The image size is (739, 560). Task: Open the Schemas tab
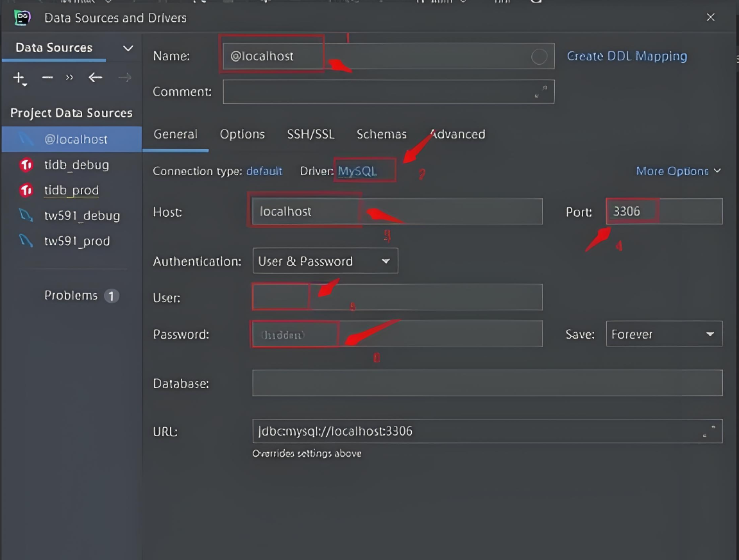pyautogui.click(x=381, y=134)
